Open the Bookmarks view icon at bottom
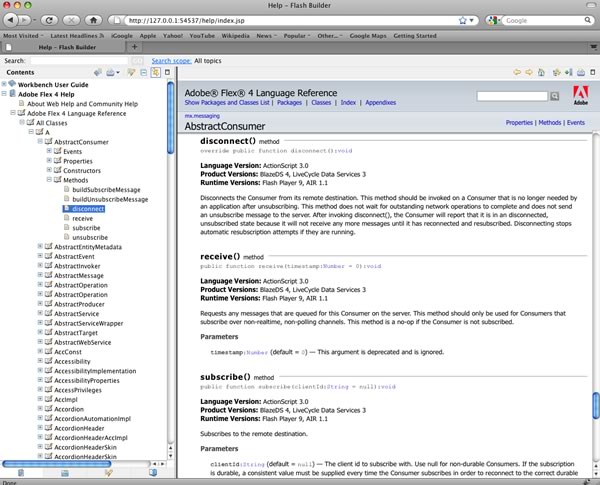 coord(153,473)
